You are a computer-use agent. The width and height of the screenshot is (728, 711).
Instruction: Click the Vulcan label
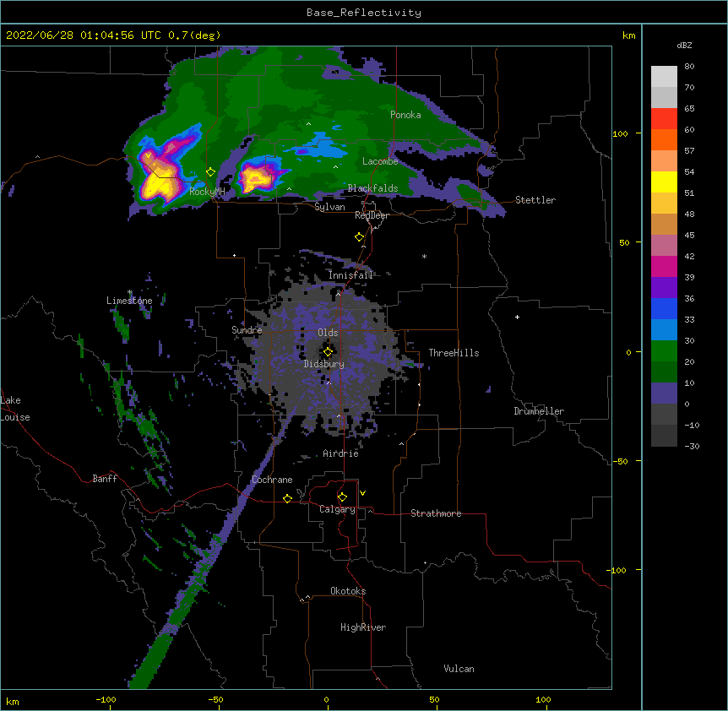pos(459,669)
